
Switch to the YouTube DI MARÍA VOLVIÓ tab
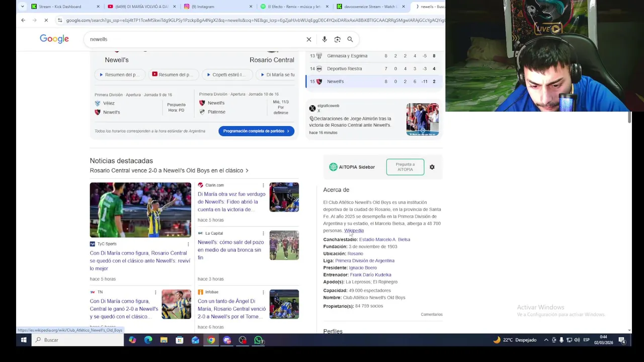click(x=142, y=7)
